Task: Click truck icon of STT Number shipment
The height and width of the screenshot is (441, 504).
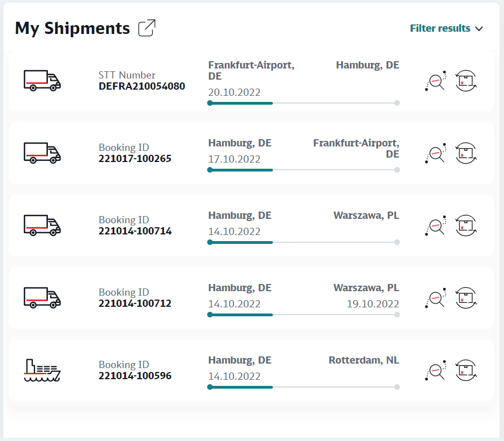Action: click(42, 81)
